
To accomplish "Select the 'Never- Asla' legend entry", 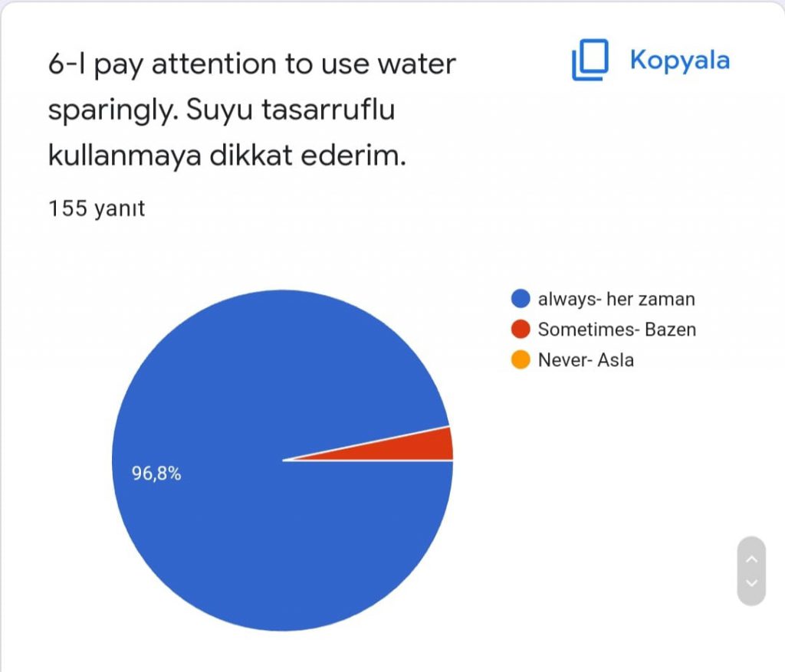I will [x=585, y=359].
